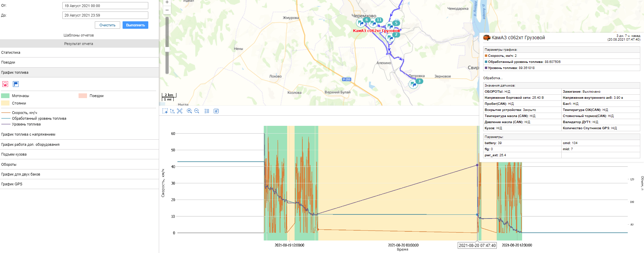Select the Результат отчета tab

coord(79,44)
